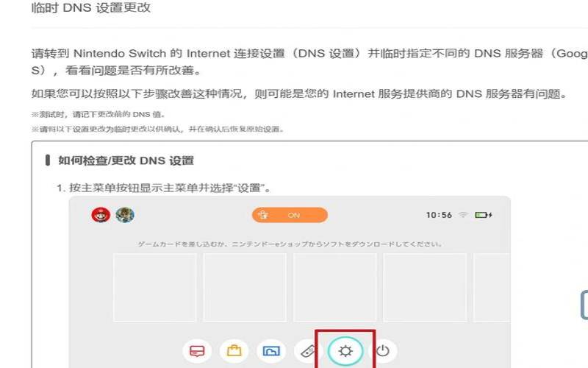
Task: Click the note beginning '※请将以下设置更改为临时更改'
Action: click(158, 130)
